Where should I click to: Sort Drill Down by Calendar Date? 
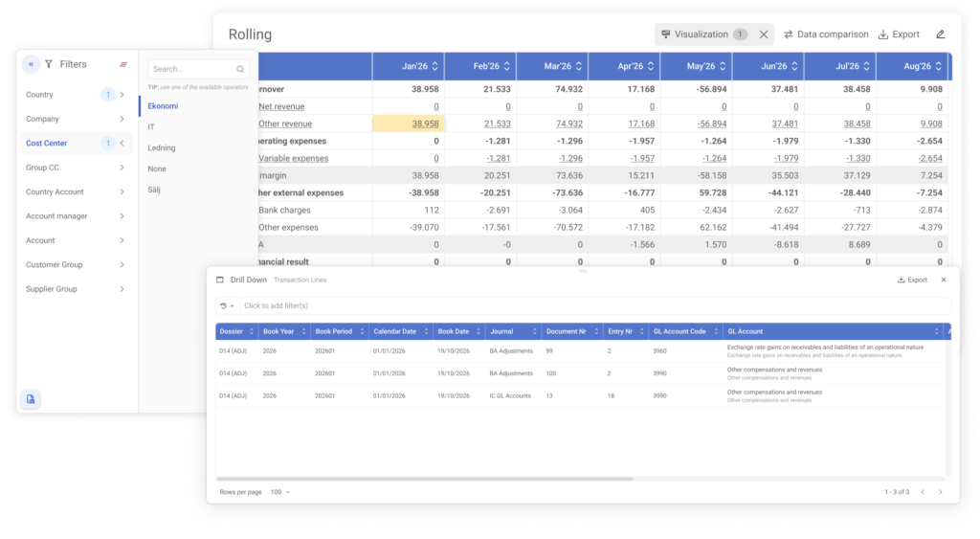click(426, 331)
